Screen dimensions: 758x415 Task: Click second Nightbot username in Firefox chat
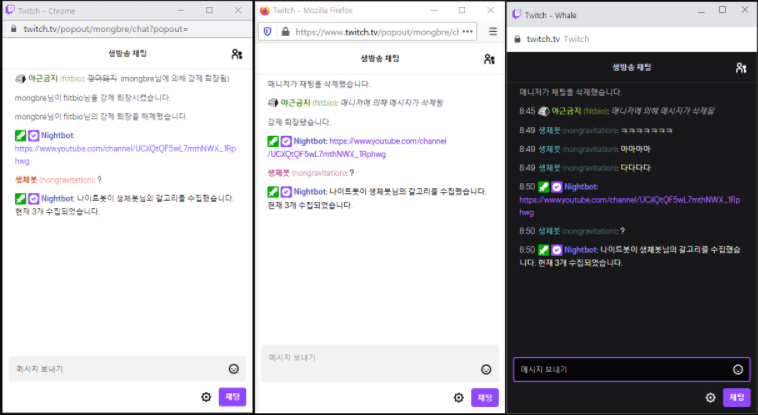click(310, 192)
